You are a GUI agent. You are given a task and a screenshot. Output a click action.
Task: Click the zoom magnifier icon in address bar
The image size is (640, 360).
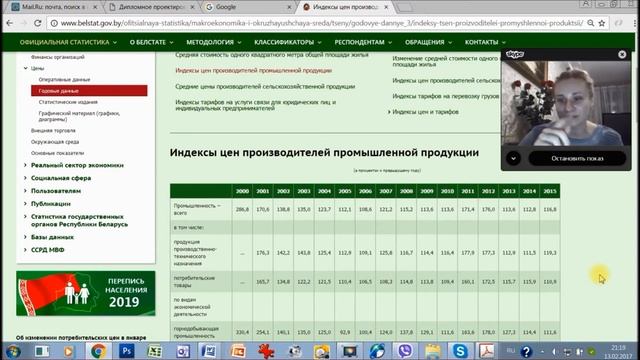[x=590, y=23]
